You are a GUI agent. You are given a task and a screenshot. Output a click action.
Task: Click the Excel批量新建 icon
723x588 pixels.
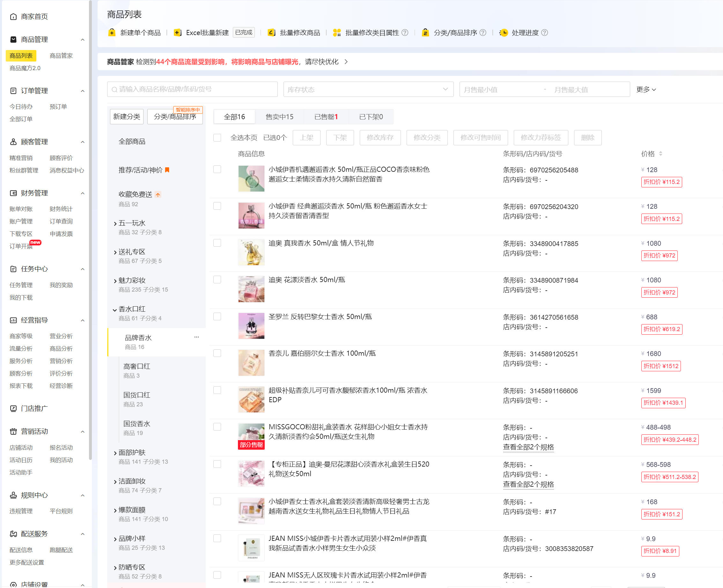pos(177,33)
